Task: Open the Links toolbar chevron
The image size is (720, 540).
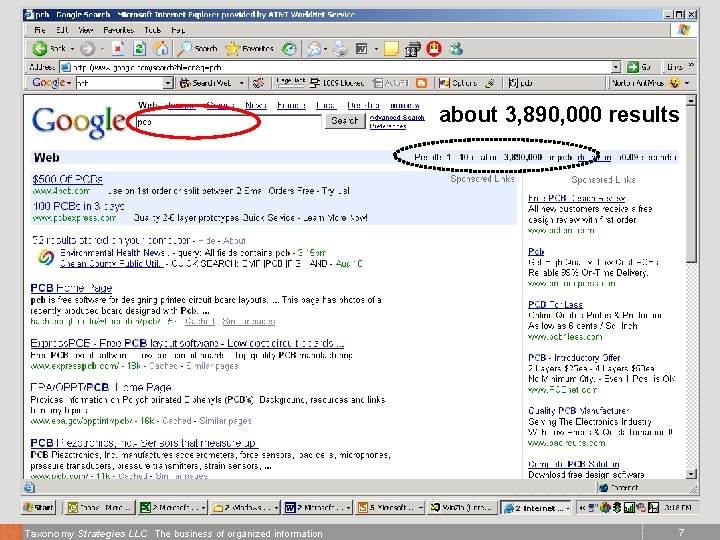Action: point(692,65)
